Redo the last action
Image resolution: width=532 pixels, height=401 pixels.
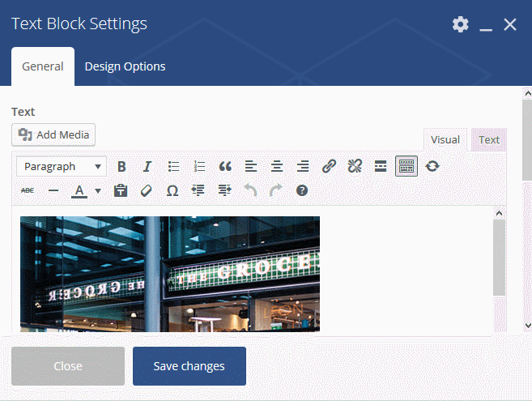(276, 190)
